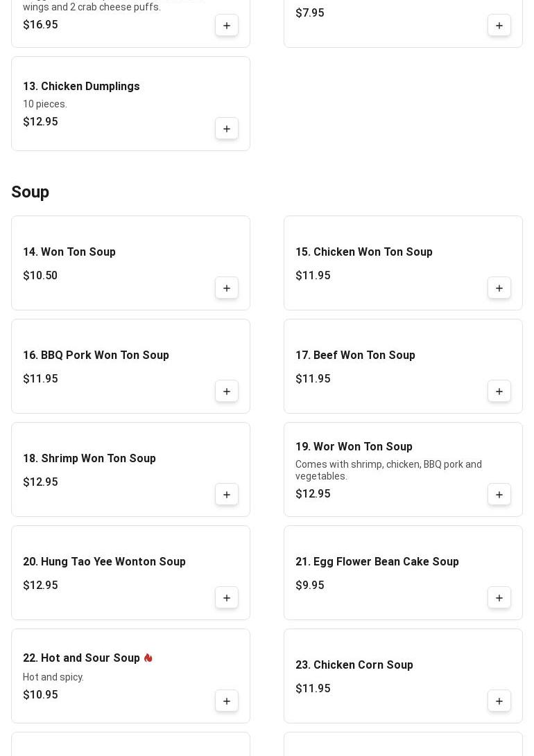Viewport: 534px width, 756px height.
Task: Add Beef Won Ton Soup to cart
Action: [x=499, y=392]
